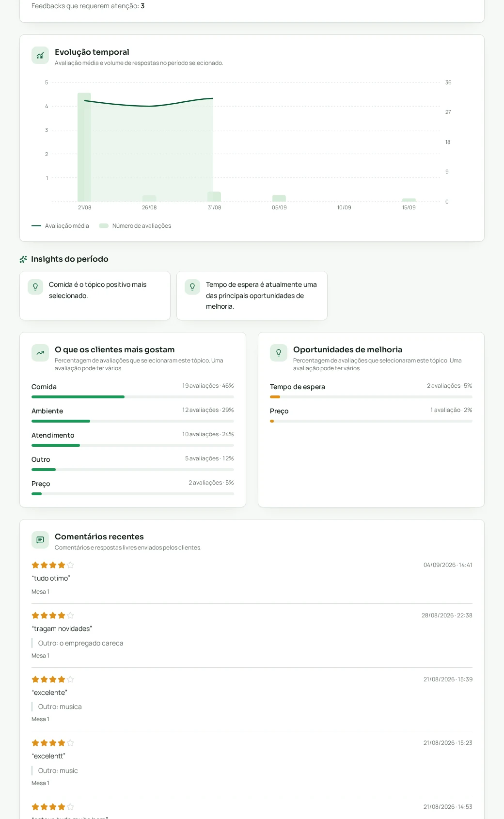Click the 'Evolução temporal' heading
Viewport: 504px width, 819px height.
pyautogui.click(x=92, y=52)
